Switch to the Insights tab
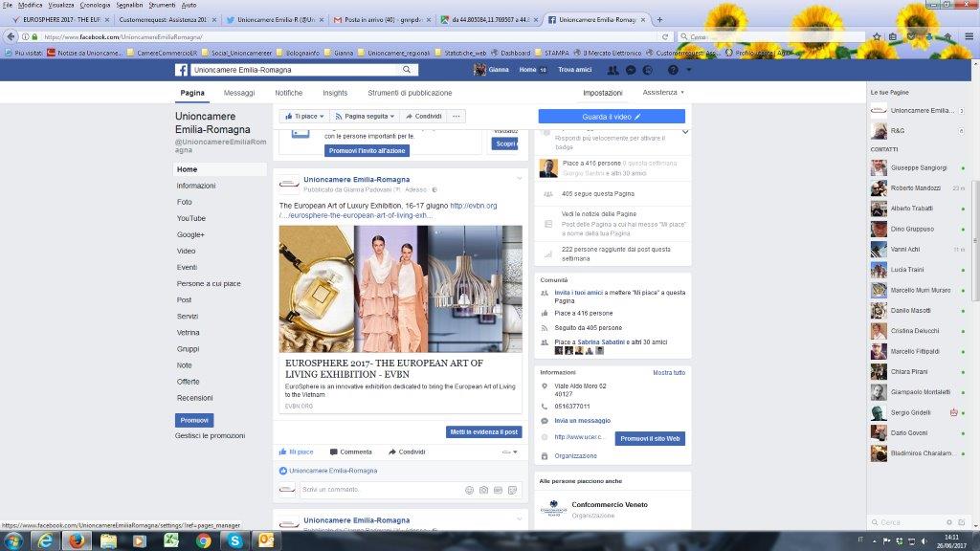Screen dimensions: 980x551 coord(335,93)
